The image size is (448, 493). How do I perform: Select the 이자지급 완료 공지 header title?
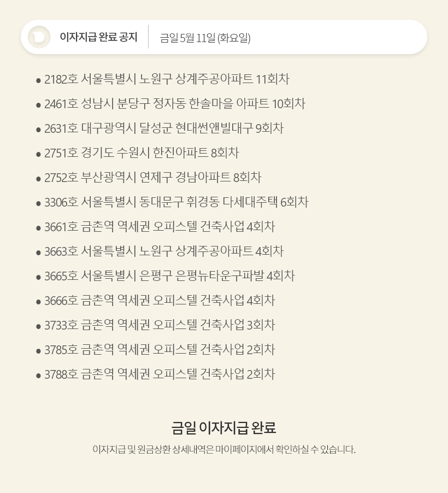click(x=98, y=37)
